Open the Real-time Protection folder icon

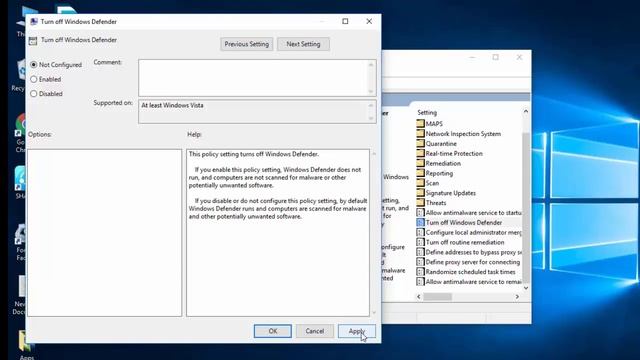(x=420, y=153)
